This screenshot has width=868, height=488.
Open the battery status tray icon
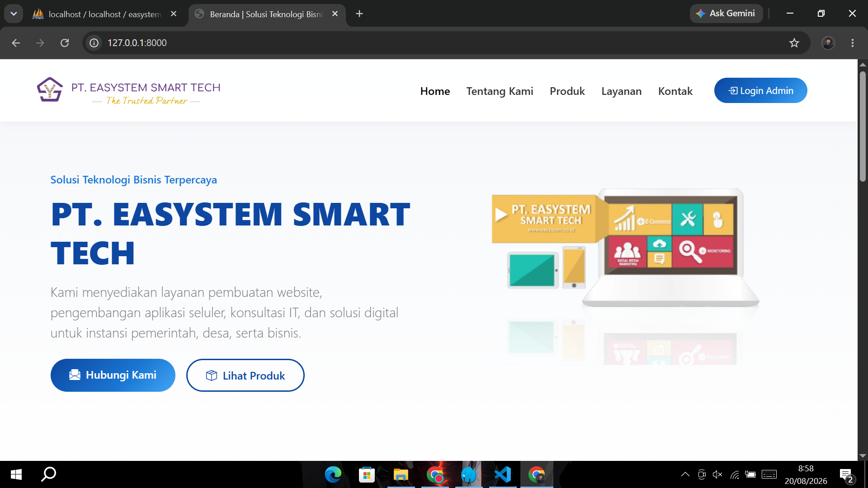click(x=750, y=474)
